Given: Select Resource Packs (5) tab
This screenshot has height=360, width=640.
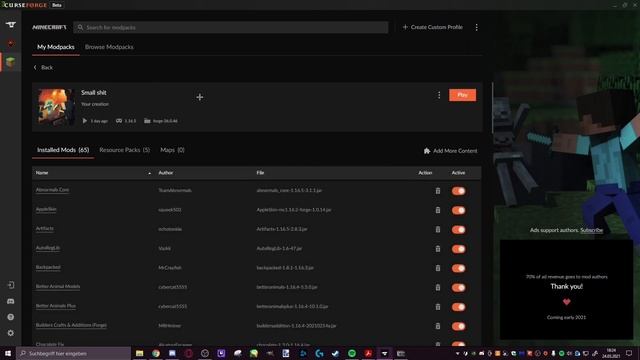Looking at the screenshot, I should pyautogui.click(x=124, y=150).
